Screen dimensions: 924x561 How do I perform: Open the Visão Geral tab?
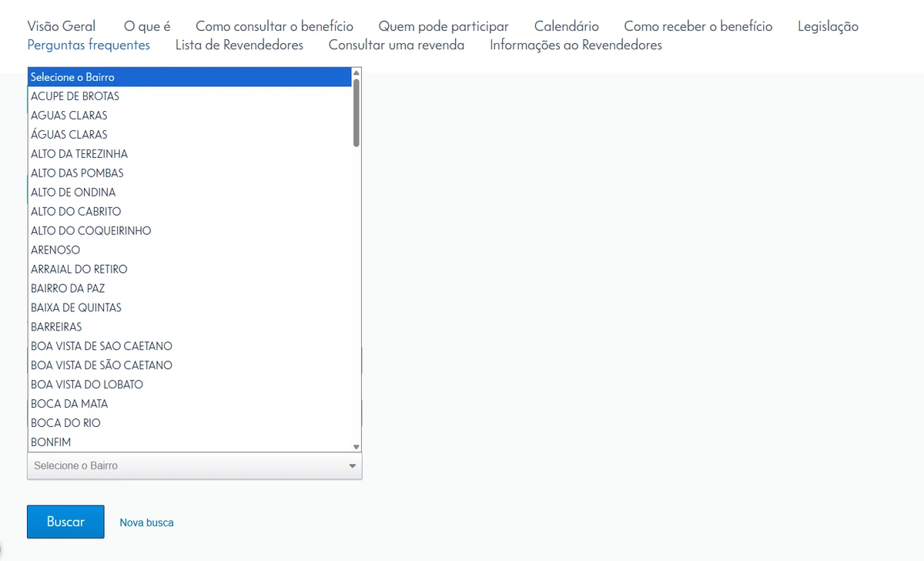pyautogui.click(x=62, y=26)
